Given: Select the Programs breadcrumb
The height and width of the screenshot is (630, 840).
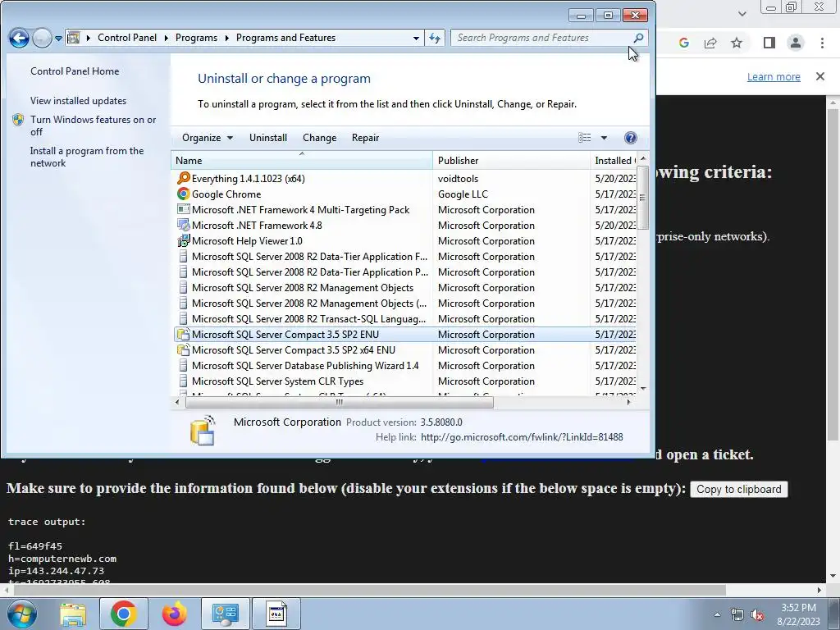Looking at the screenshot, I should (196, 38).
